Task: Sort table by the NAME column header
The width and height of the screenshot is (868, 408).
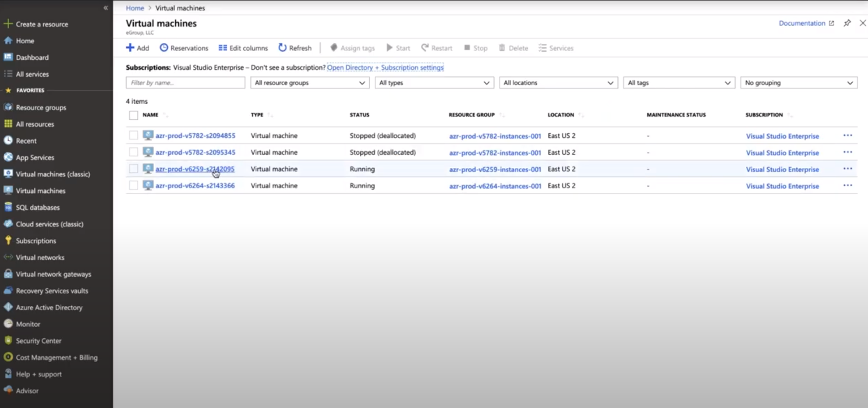Action: (150, 115)
